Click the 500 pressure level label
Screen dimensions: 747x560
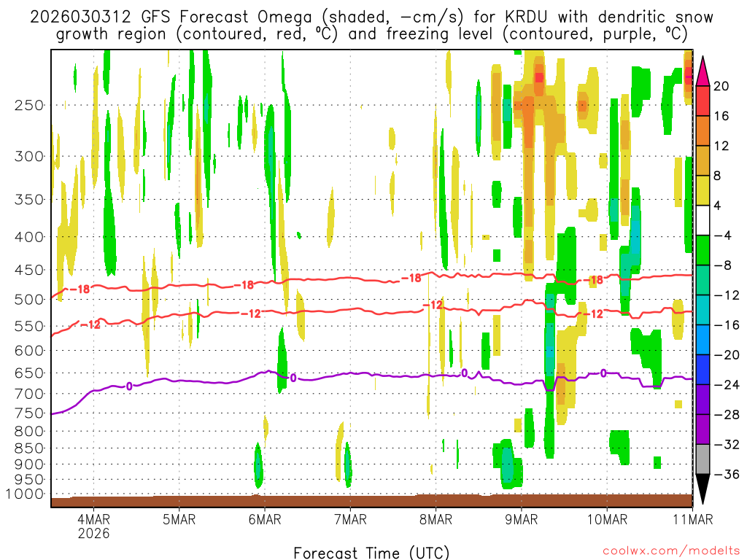point(28,300)
